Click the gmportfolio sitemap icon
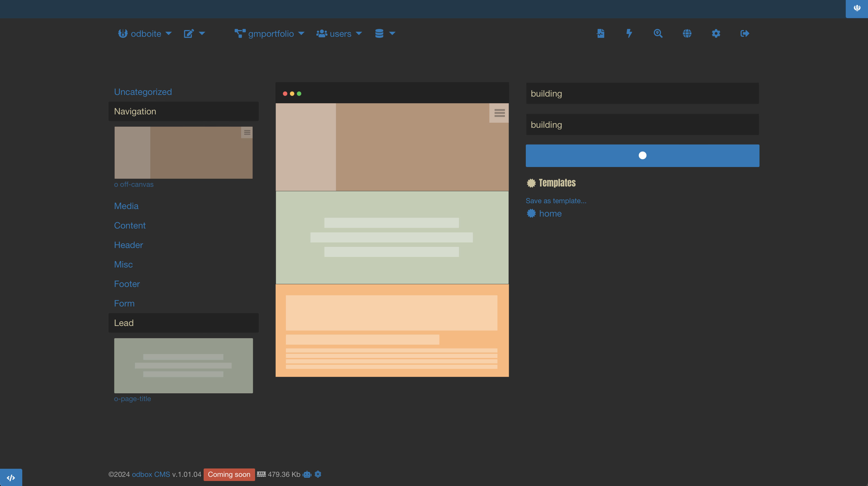Viewport: 868px width, 486px height. (x=240, y=33)
